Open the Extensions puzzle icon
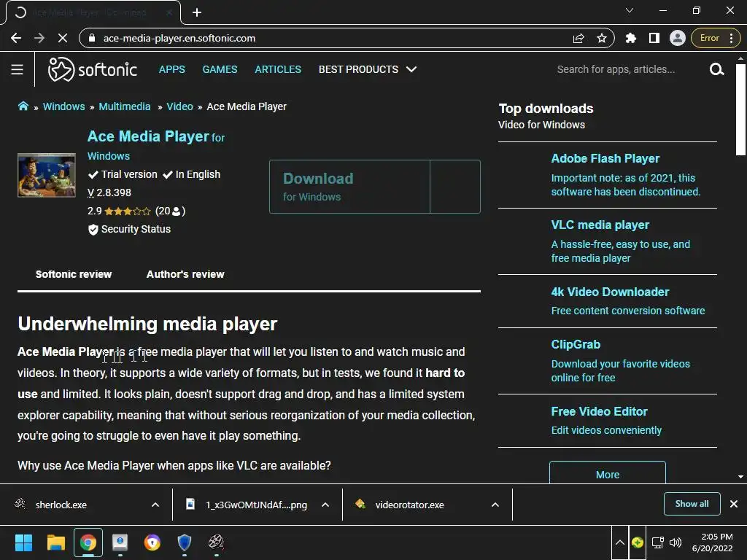 pos(631,38)
